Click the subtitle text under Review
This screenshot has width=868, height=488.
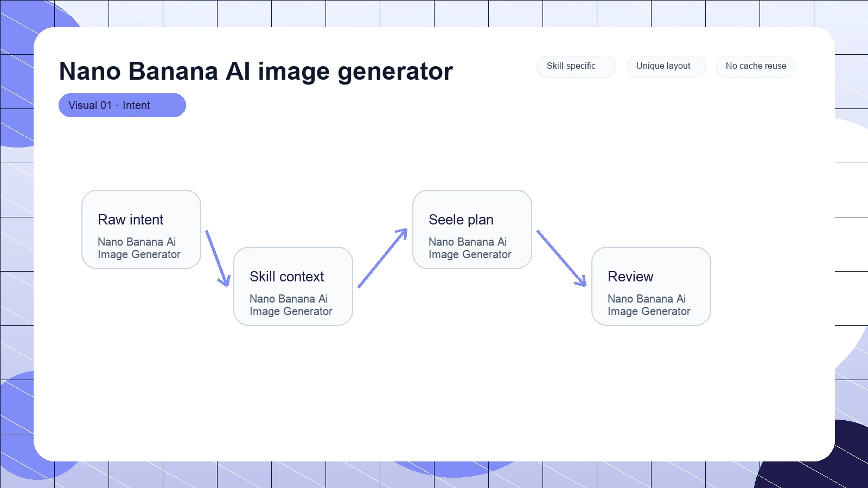coord(649,305)
